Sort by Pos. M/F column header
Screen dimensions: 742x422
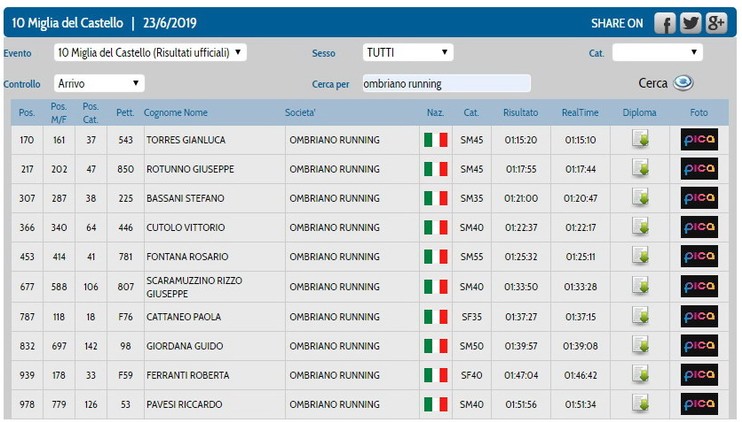tap(59, 113)
